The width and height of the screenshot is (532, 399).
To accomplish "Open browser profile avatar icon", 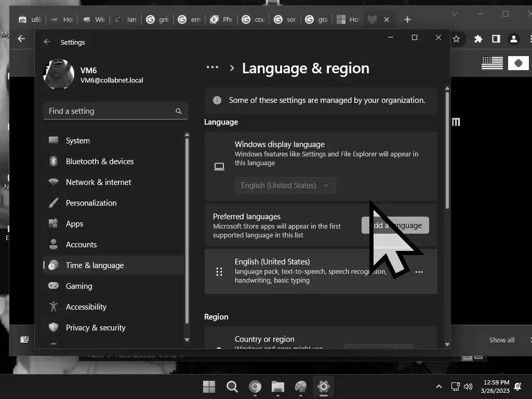I will point(514,39).
